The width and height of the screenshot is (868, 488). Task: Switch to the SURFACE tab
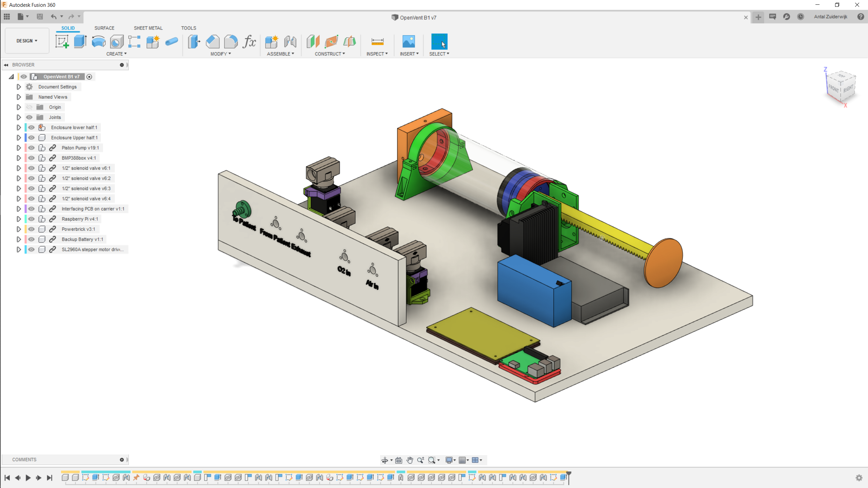(104, 28)
